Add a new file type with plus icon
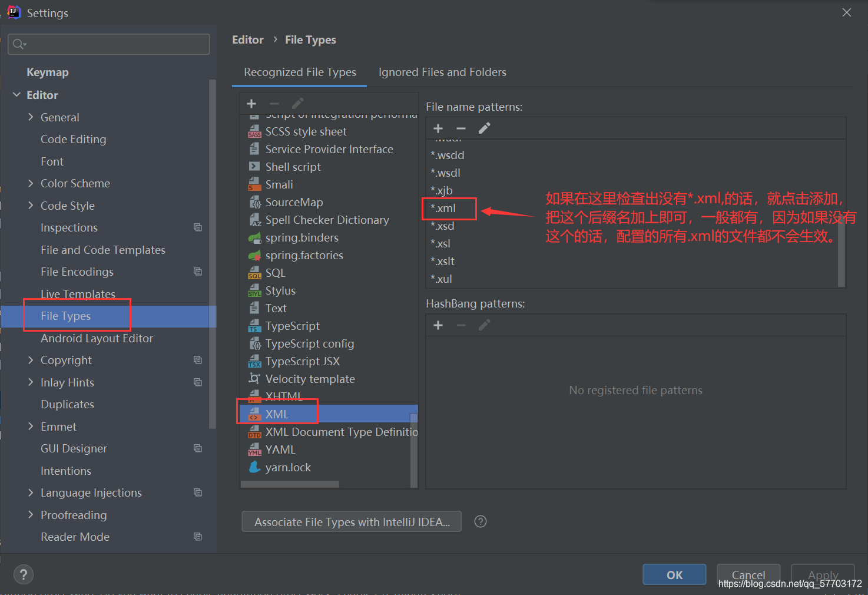Image resolution: width=868 pixels, height=595 pixels. click(x=251, y=104)
